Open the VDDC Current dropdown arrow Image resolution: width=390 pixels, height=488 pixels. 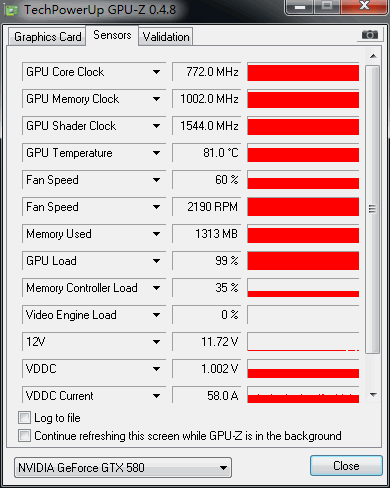point(156,396)
